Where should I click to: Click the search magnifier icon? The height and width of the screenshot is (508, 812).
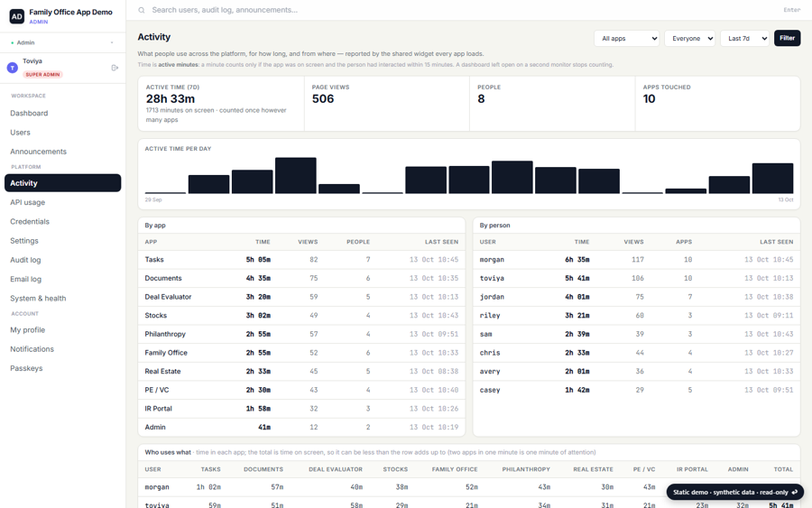[142, 10]
